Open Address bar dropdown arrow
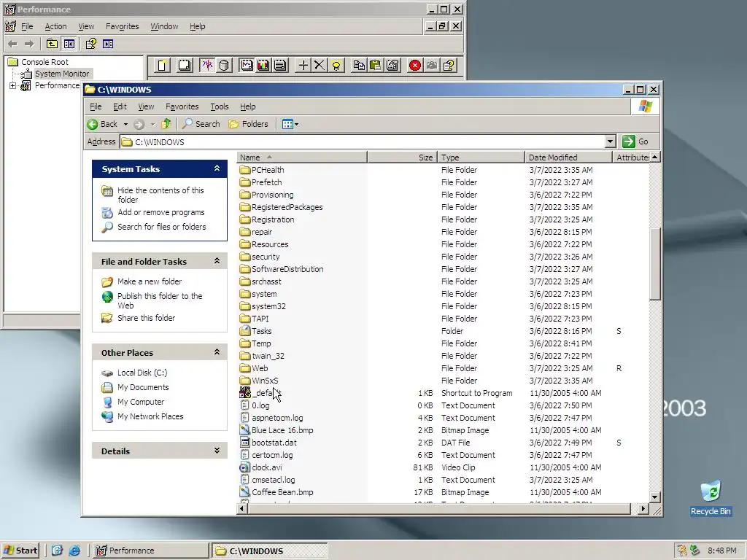 coord(611,141)
